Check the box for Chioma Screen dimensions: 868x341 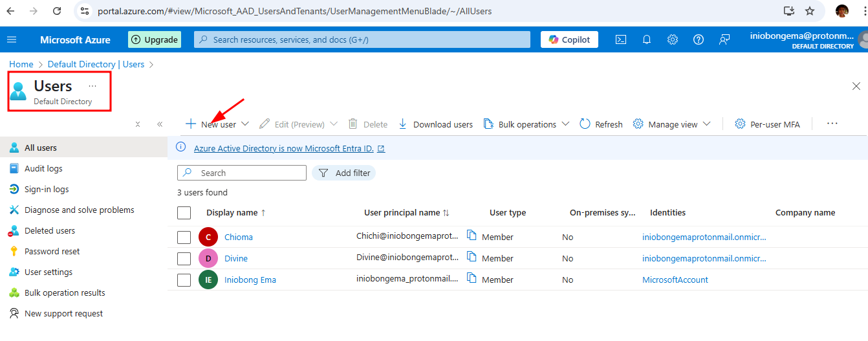point(184,237)
